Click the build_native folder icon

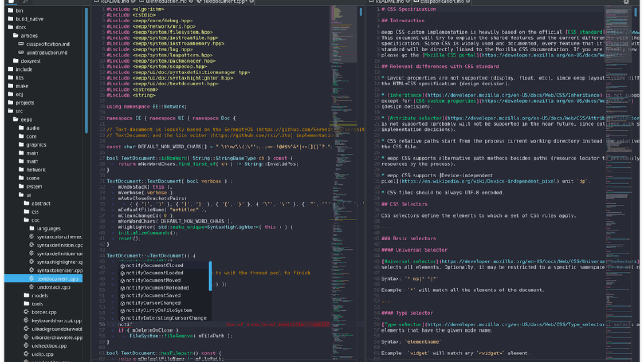point(11,19)
